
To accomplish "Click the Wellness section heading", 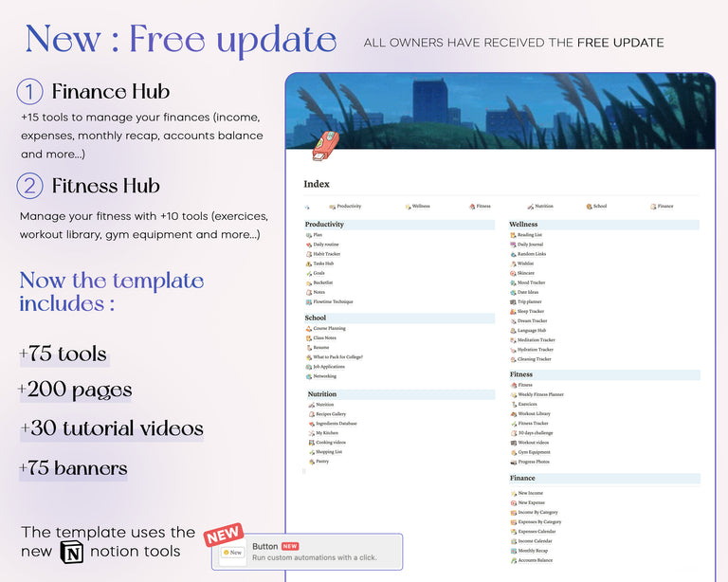I will [523, 225].
